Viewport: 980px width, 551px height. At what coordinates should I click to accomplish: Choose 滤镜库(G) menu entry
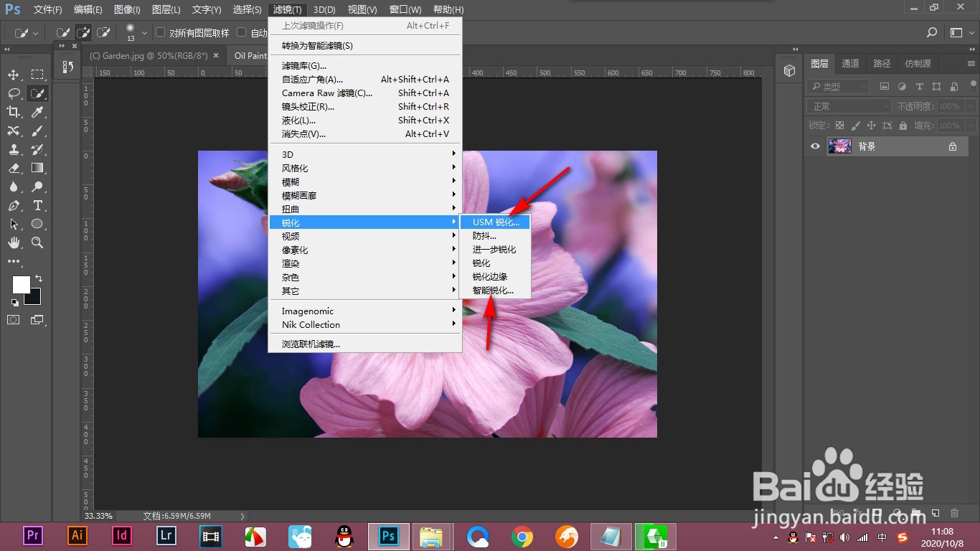[x=364, y=66]
